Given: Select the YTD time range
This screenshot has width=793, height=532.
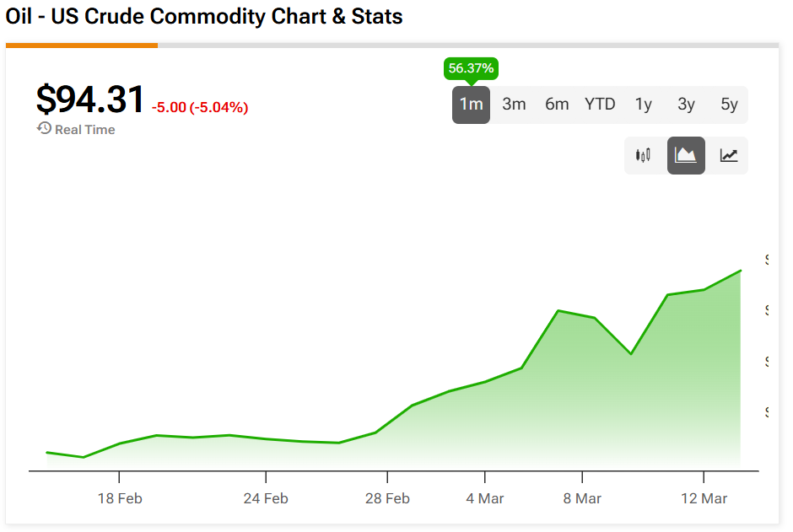Looking at the screenshot, I should 600,105.
